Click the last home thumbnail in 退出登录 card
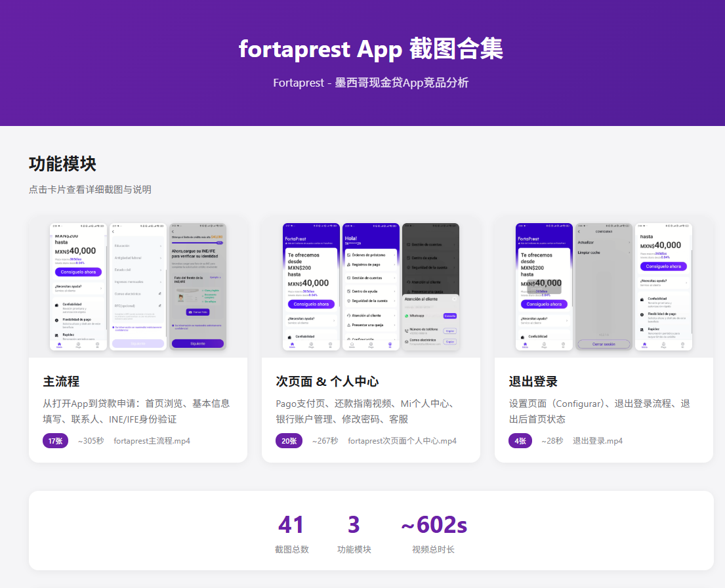This screenshot has width=725, height=588. point(663,286)
